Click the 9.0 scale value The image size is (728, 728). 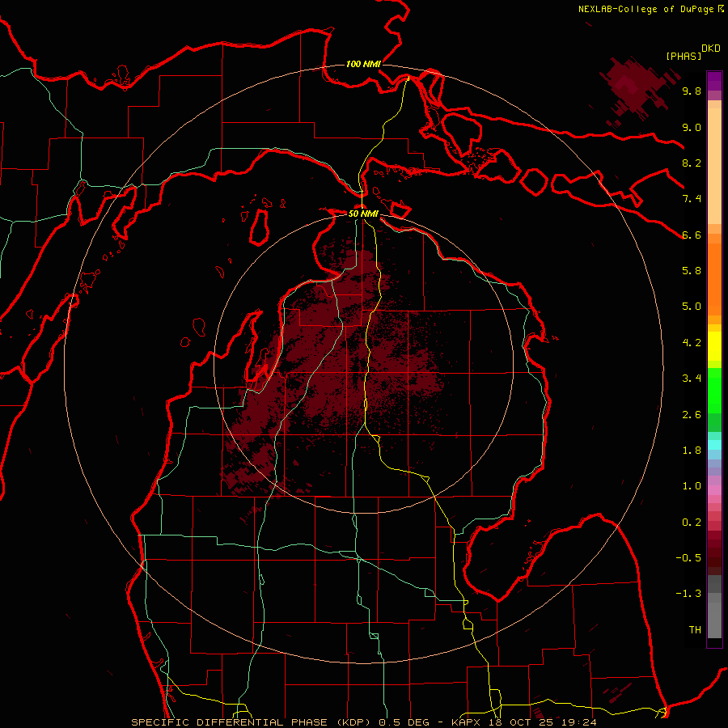pyautogui.click(x=692, y=128)
